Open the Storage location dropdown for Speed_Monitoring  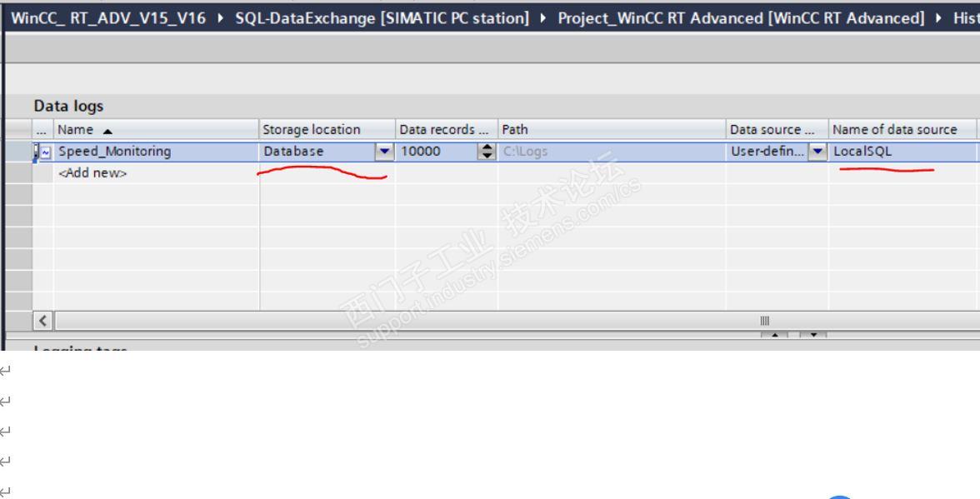pos(384,152)
